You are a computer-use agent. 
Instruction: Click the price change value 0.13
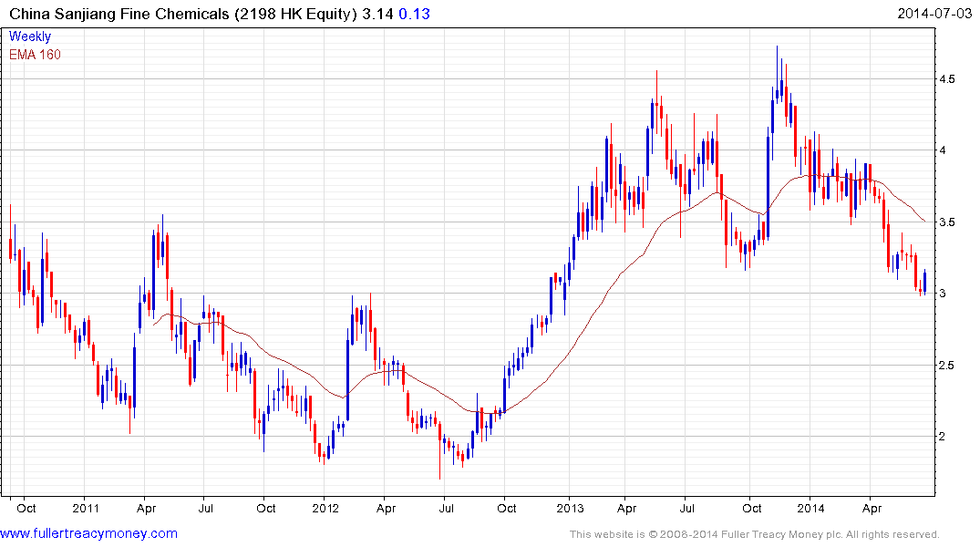[x=414, y=14]
